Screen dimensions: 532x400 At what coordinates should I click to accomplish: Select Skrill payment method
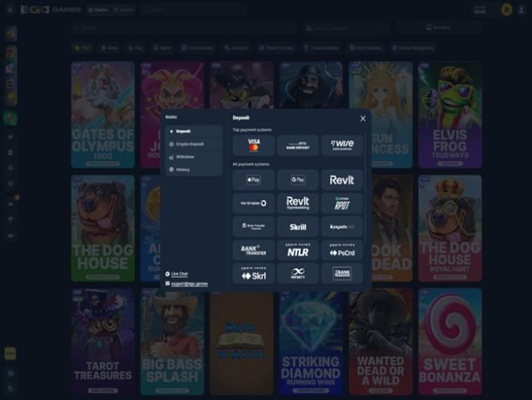[x=297, y=227]
